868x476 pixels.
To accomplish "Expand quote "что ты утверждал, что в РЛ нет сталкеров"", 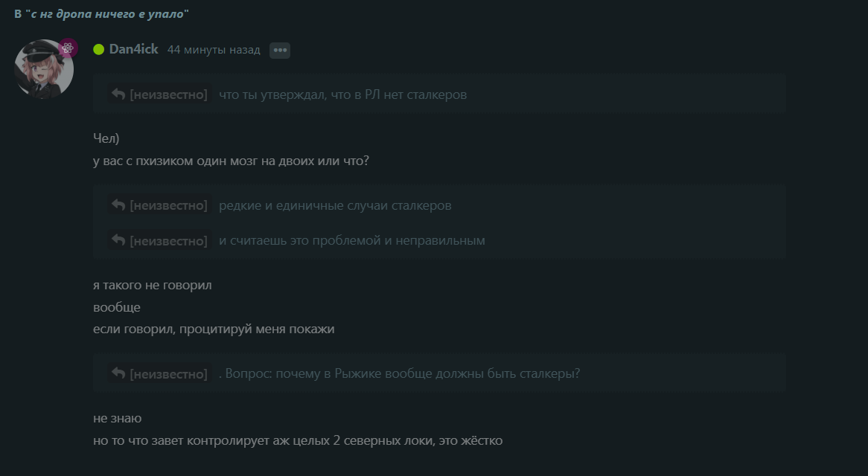I will click(342, 94).
